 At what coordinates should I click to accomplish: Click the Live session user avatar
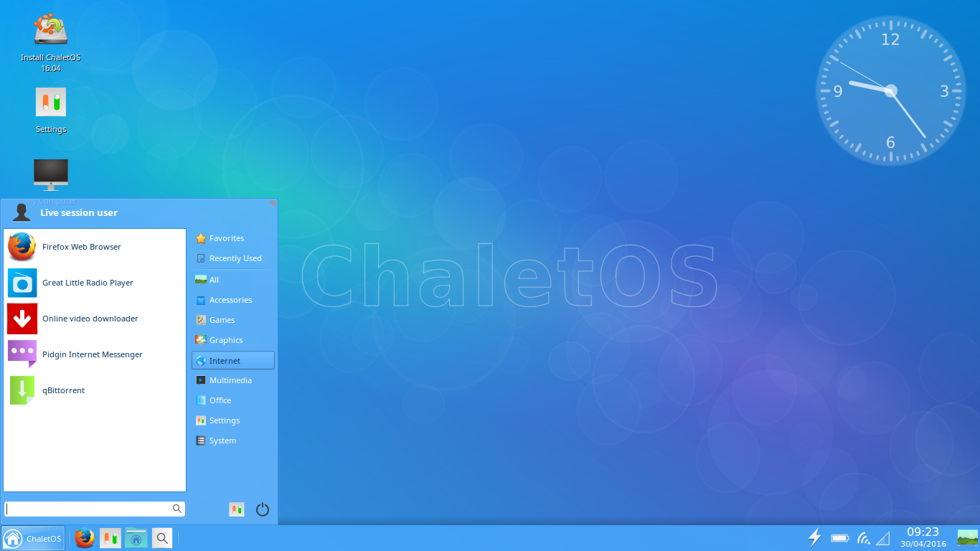click(x=21, y=212)
